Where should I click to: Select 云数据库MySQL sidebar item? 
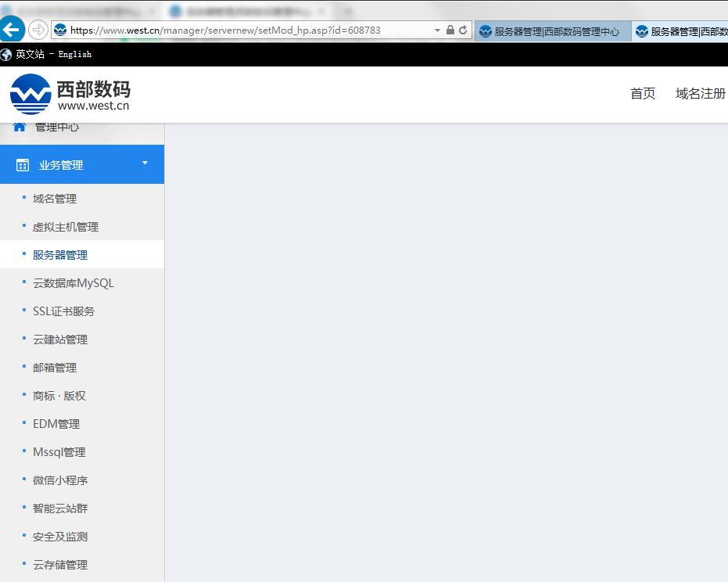(x=74, y=283)
